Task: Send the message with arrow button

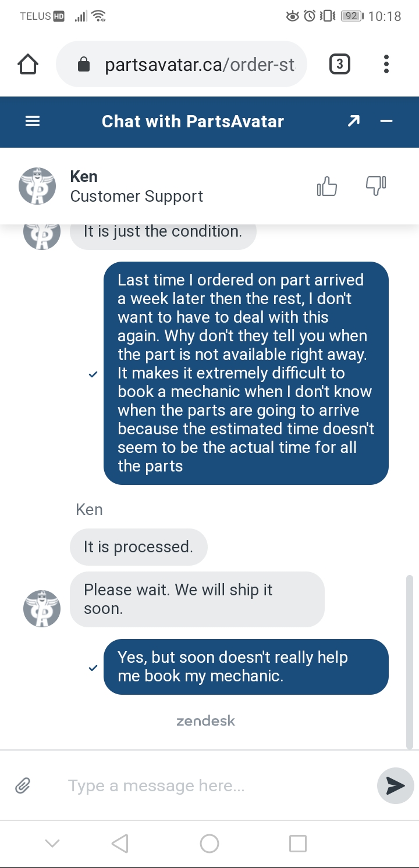Action: point(396,786)
